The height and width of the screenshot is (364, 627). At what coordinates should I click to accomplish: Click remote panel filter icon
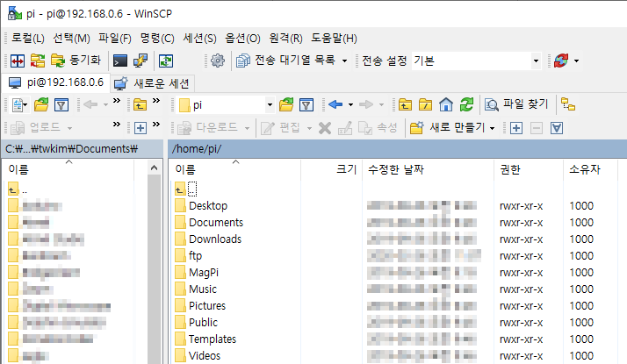(306, 105)
